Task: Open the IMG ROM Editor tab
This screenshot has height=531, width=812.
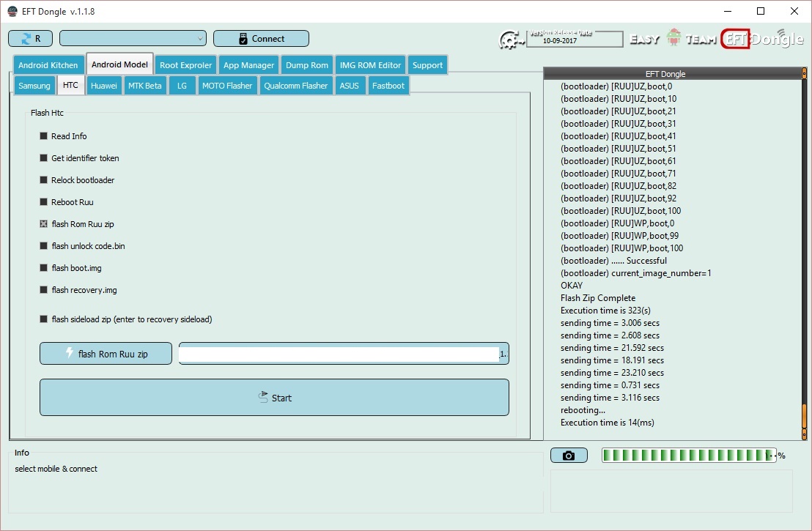Action: (x=370, y=65)
